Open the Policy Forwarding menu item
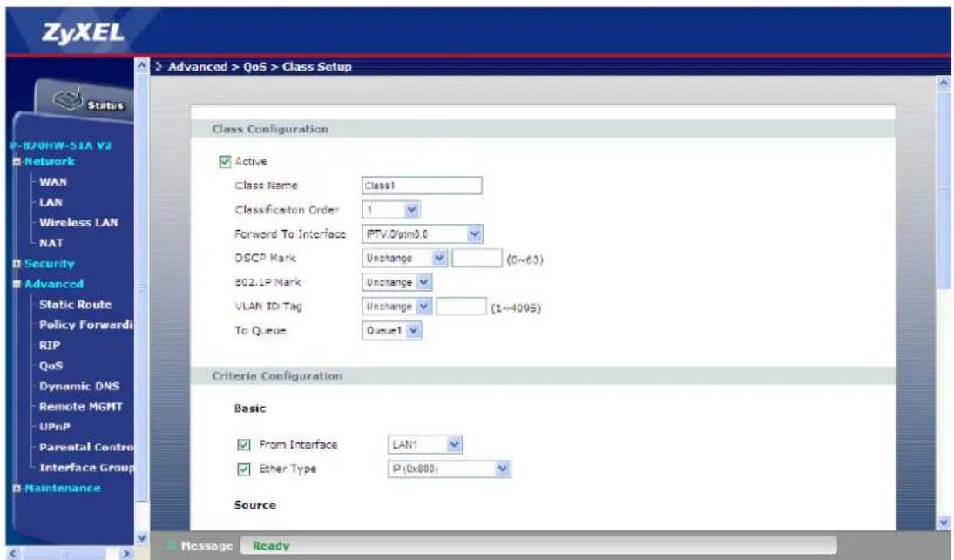 pos(85,325)
